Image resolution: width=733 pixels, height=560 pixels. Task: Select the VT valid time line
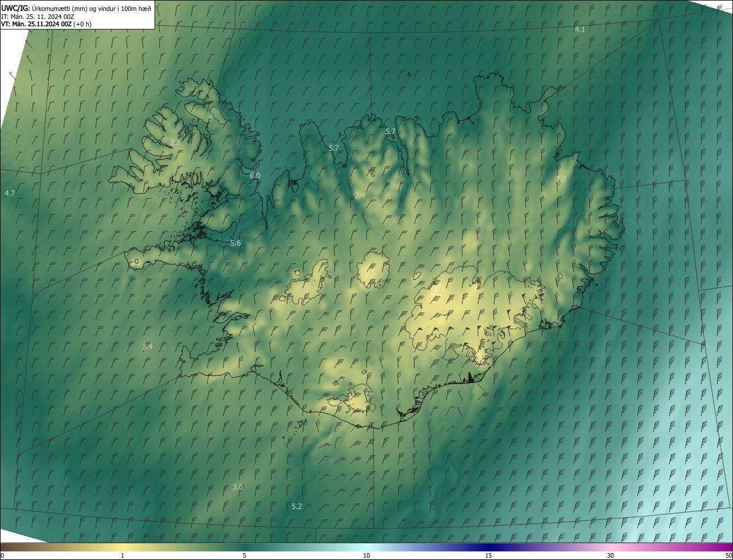(x=46, y=24)
